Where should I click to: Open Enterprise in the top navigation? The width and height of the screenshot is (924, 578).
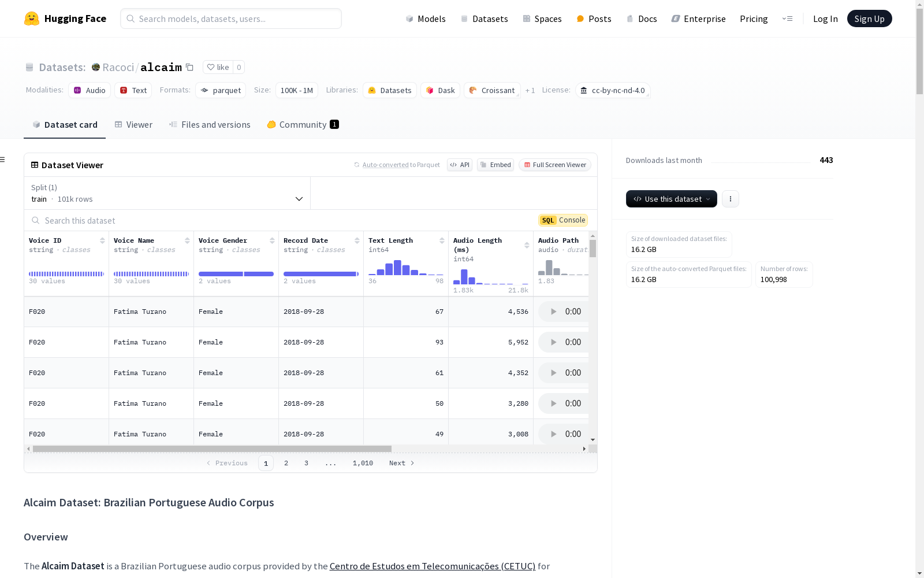(x=698, y=18)
